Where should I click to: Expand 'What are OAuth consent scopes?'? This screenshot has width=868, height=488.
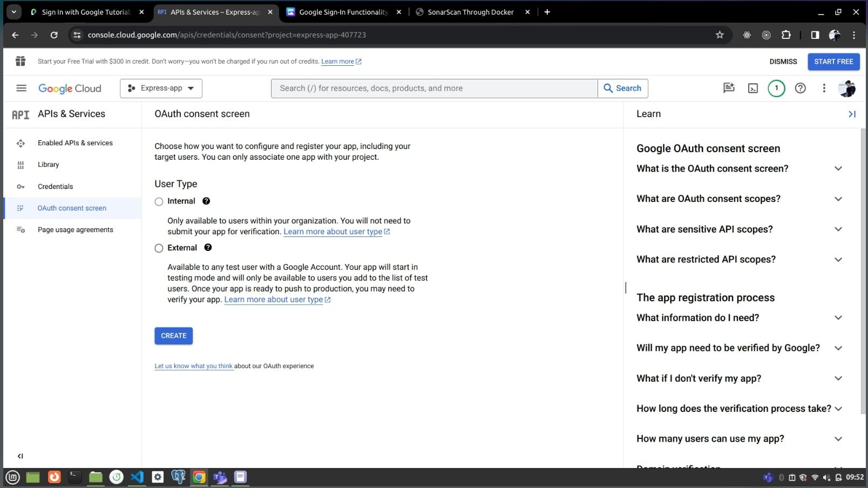pyautogui.click(x=740, y=199)
